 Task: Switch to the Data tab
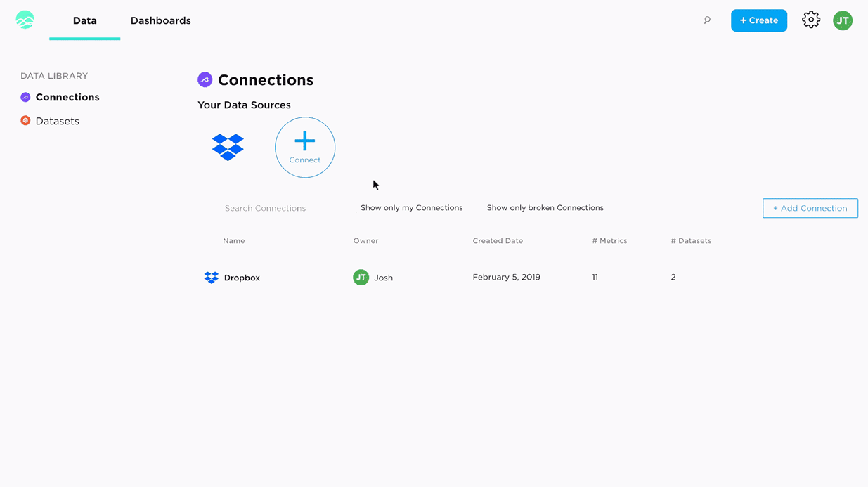(x=85, y=21)
